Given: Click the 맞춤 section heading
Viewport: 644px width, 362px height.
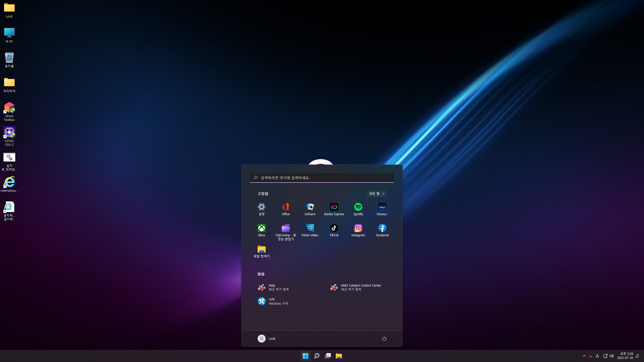Looking at the screenshot, I should point(261,274).
